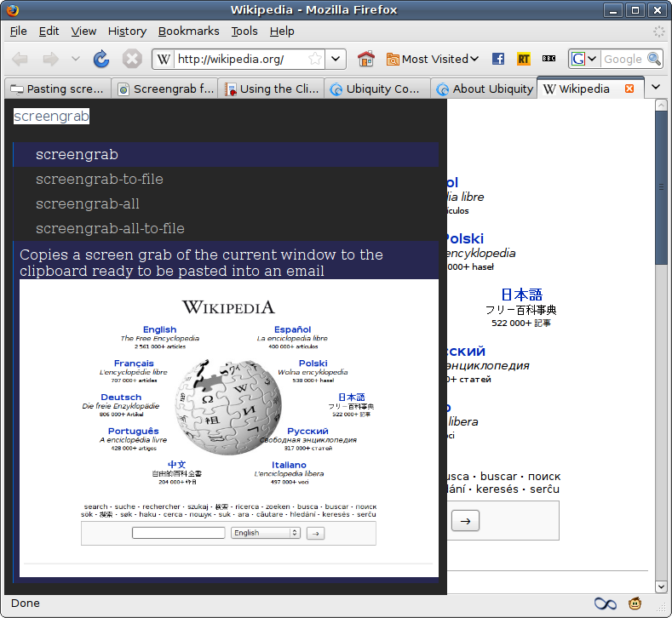Expand the address bar history dropdown
The image size is (672, 618).
tap(336, 59)
